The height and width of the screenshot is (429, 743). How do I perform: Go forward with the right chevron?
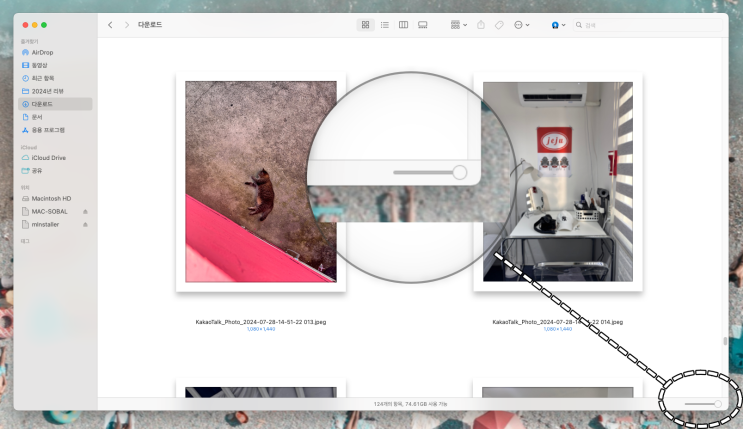(x=127, y=25)
